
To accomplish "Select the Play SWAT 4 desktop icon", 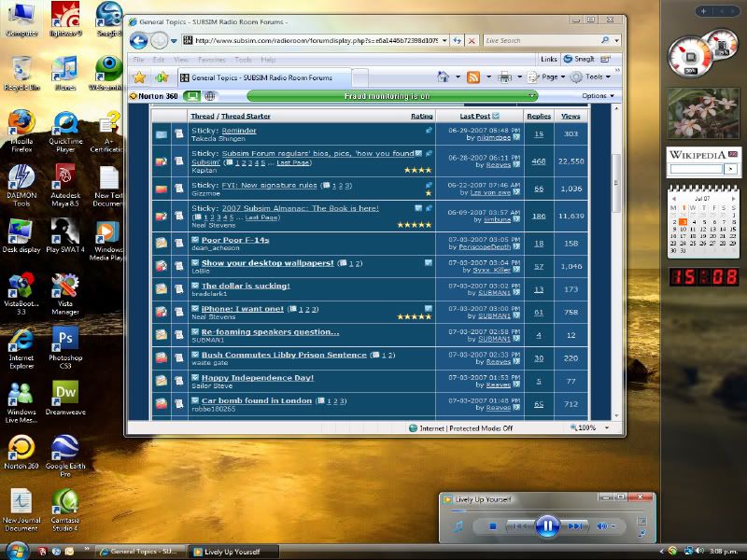I will click(65, 236).
